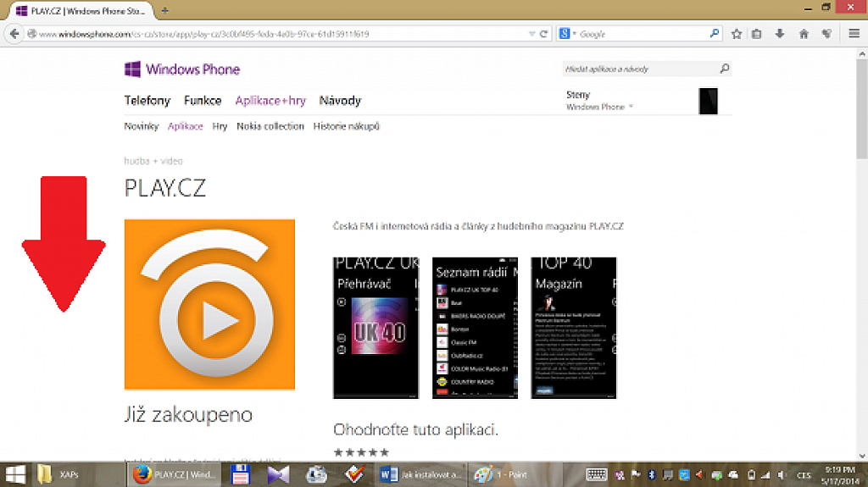
Task: Open the Telefony menu
Action: (147, 101)
